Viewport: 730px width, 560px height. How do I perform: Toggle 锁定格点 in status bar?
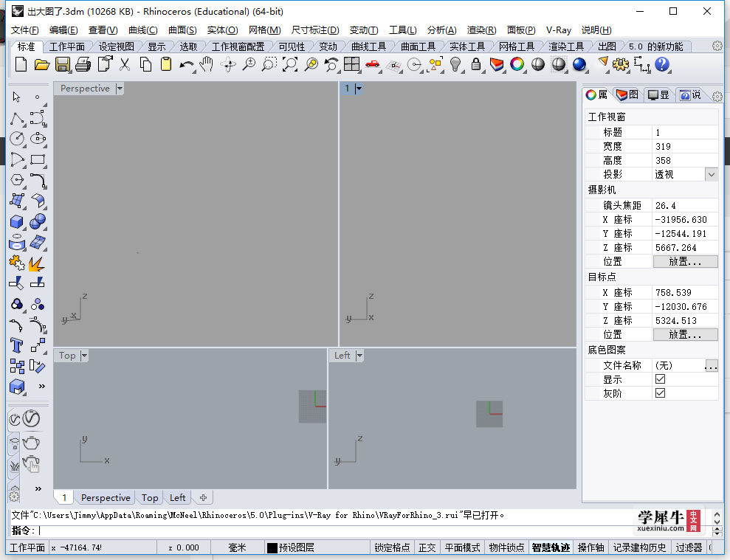(x=392, y=547)
